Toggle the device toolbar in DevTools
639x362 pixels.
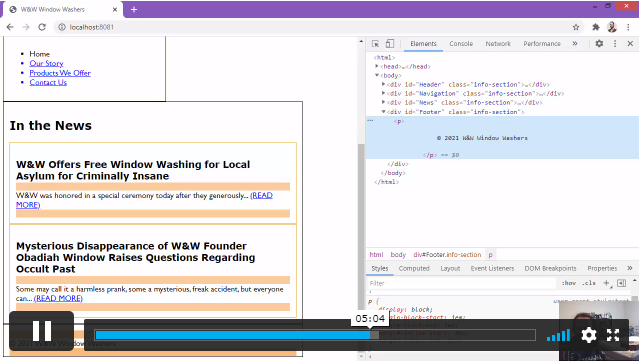[390, 44]
